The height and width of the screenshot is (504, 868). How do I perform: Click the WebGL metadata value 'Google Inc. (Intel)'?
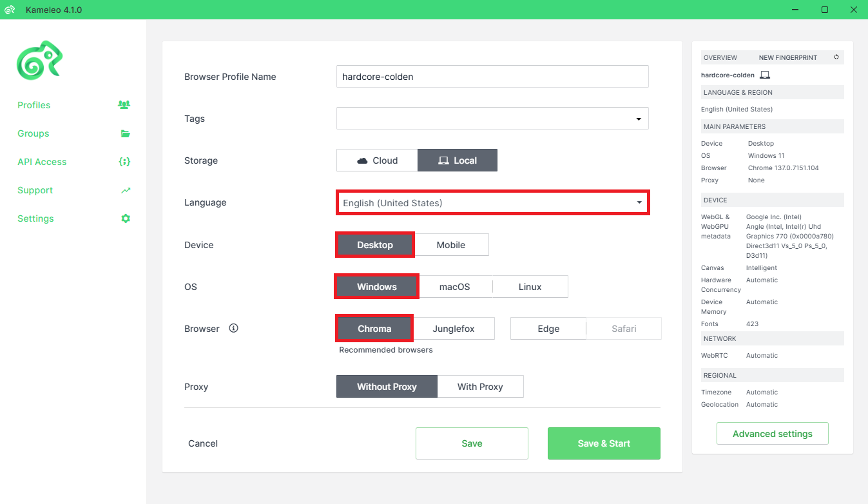pyautogui.click(x=774, y=217)
